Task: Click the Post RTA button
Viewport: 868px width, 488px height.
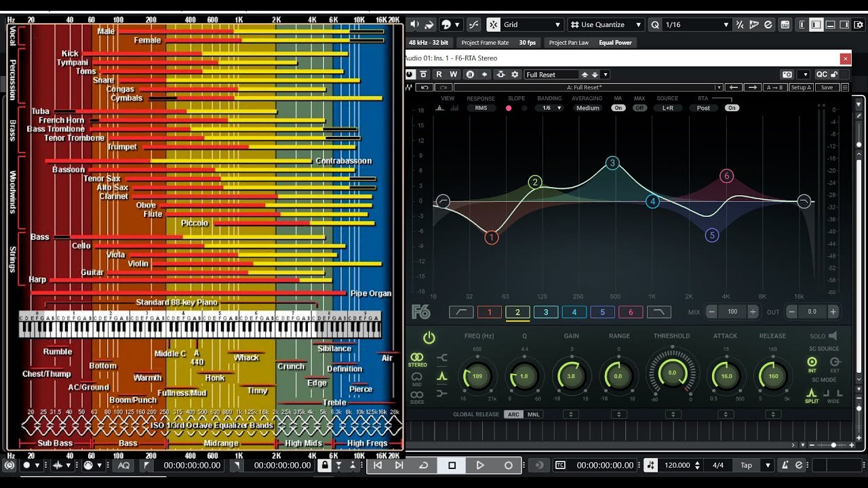Action: pyautogui.click(x=704, y=108)
